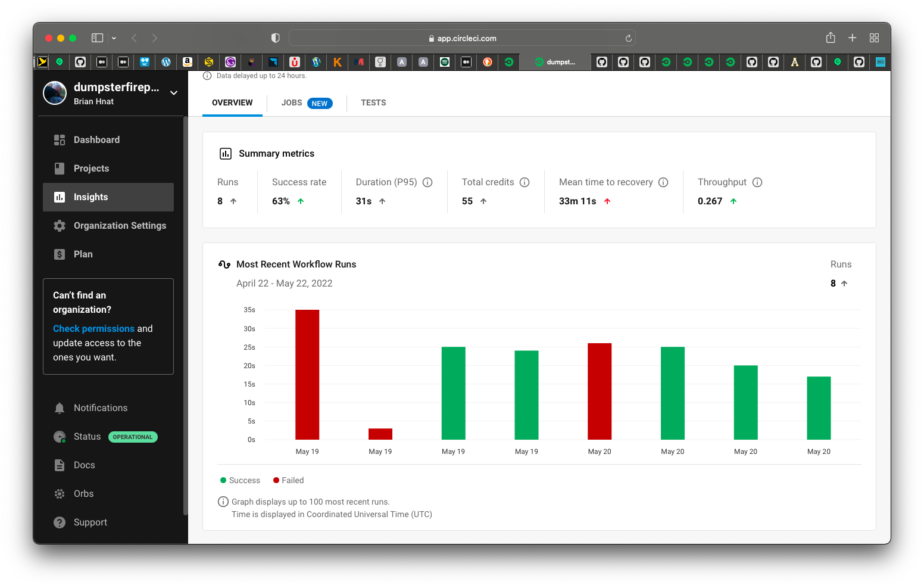
Task: Switch to the orange K browser tab
Action: (338, 62)
